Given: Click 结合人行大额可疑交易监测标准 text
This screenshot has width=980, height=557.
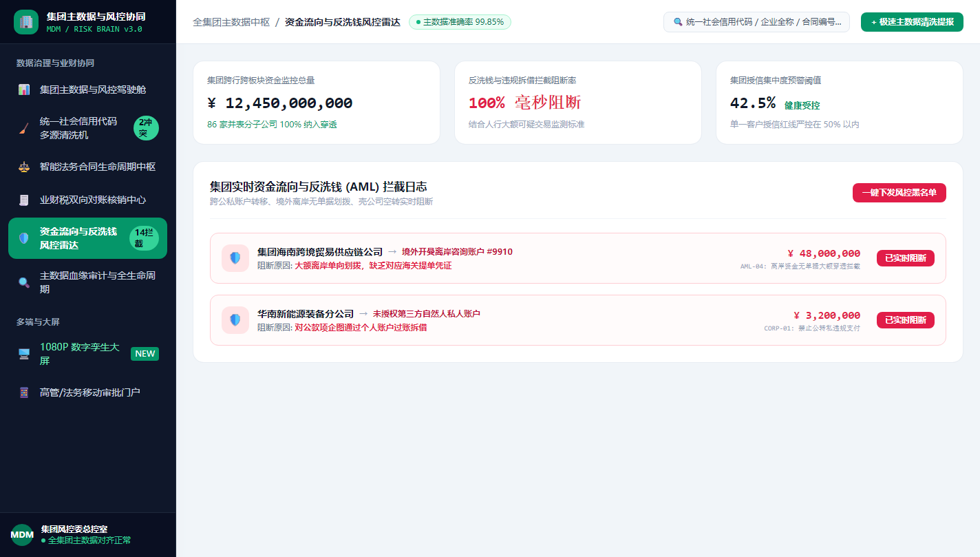Looking at the screenshot, I should 526,125.
